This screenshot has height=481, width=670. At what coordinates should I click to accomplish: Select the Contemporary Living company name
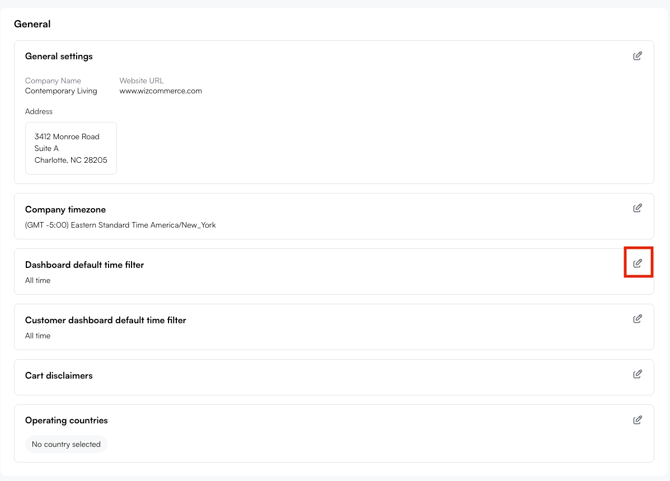[61, 91]
